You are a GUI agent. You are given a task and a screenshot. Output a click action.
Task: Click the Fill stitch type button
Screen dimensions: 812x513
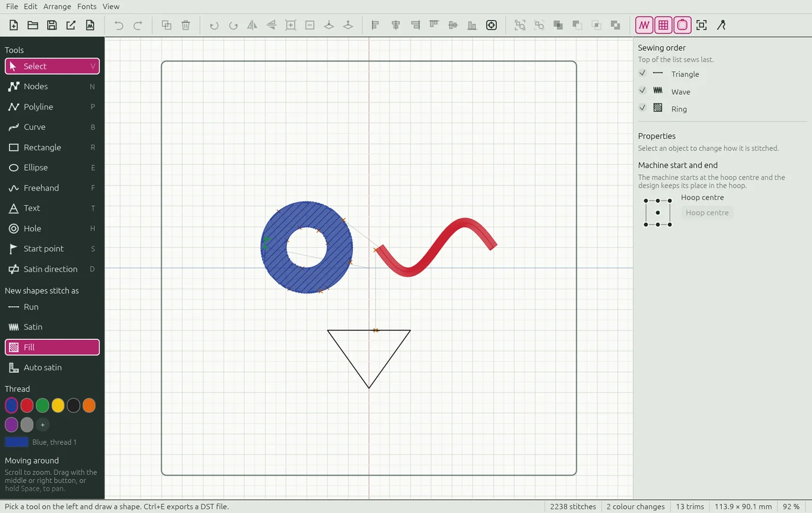coord(52,347)
